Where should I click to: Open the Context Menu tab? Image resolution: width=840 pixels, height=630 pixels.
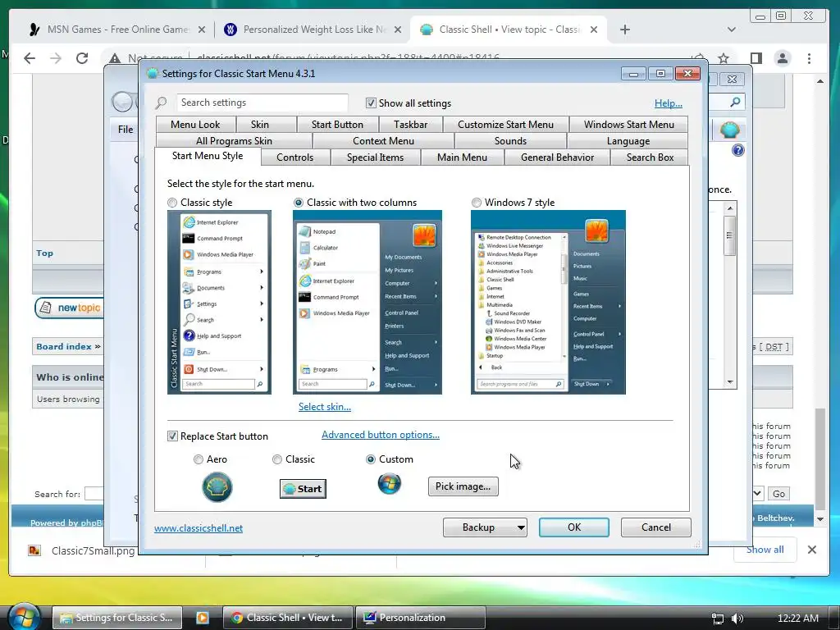point(384,141)
